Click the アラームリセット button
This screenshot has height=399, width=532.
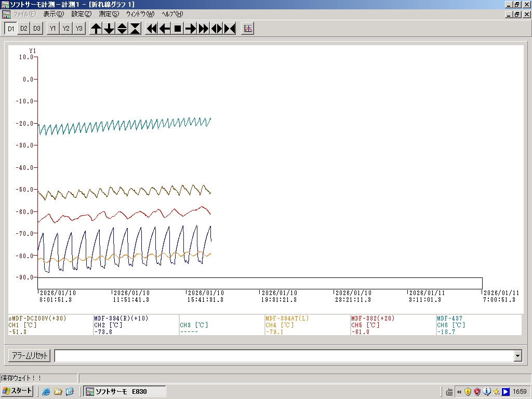point(30,356)
